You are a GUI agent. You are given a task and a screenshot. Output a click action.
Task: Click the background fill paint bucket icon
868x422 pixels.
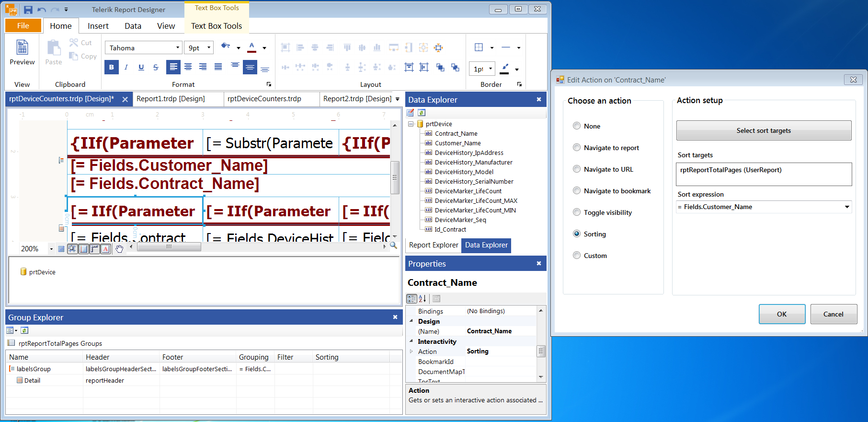226,47
